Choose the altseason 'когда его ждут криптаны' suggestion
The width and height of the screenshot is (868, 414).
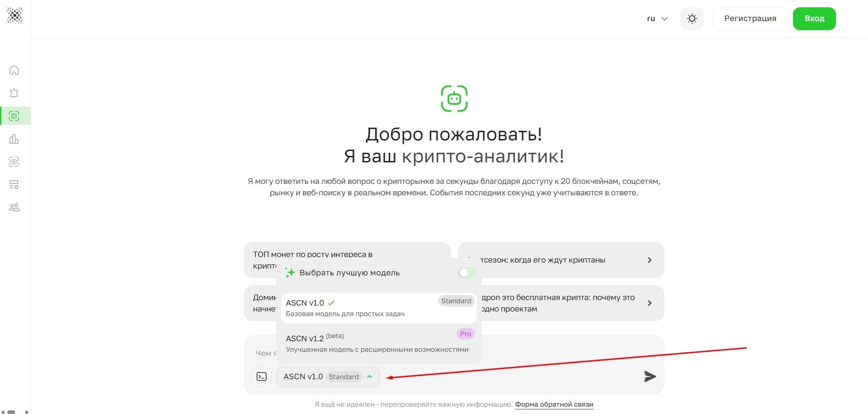561,260
